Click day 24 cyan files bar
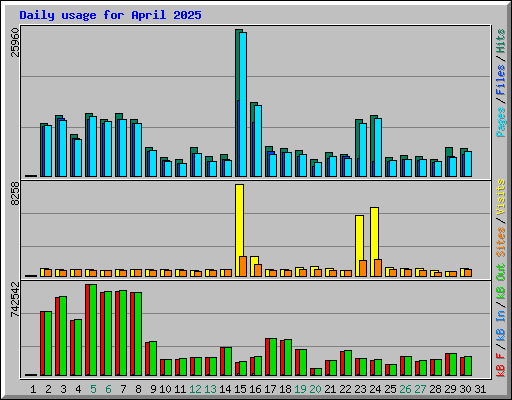512x400 pixels. [x=378, y=147]
